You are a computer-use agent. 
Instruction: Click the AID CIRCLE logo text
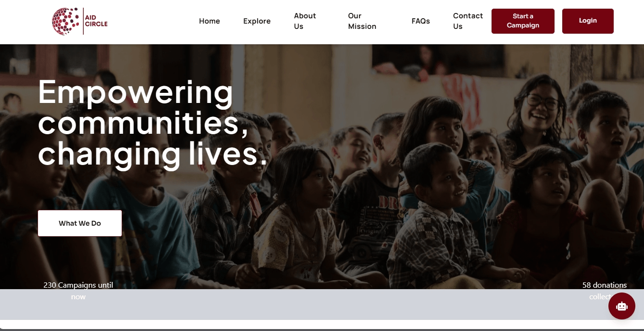pyautogui.click(x=96, y=21)
